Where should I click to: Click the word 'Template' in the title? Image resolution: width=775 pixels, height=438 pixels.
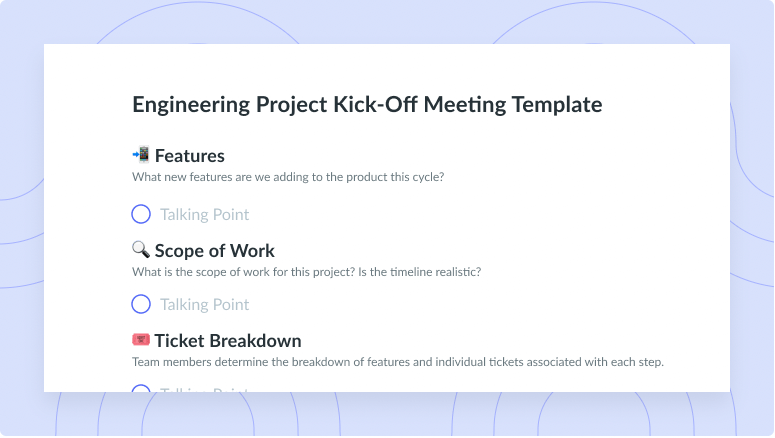point(557,104)
